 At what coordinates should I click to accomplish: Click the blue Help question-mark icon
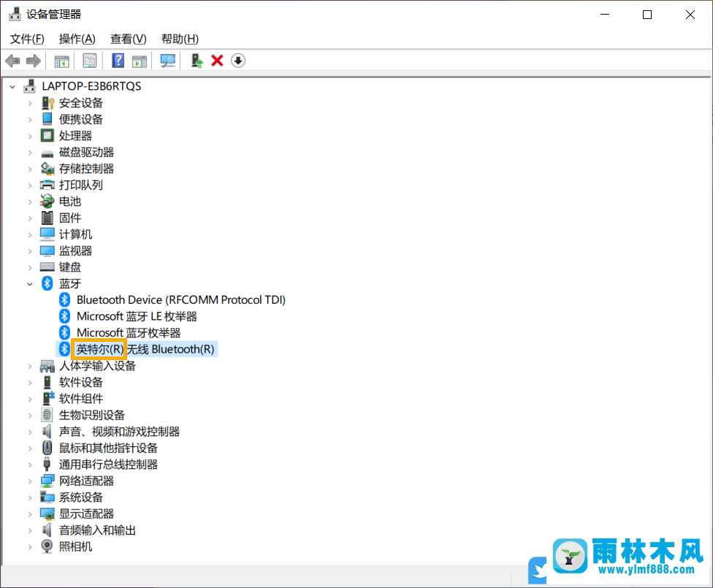tap(118, 61)
